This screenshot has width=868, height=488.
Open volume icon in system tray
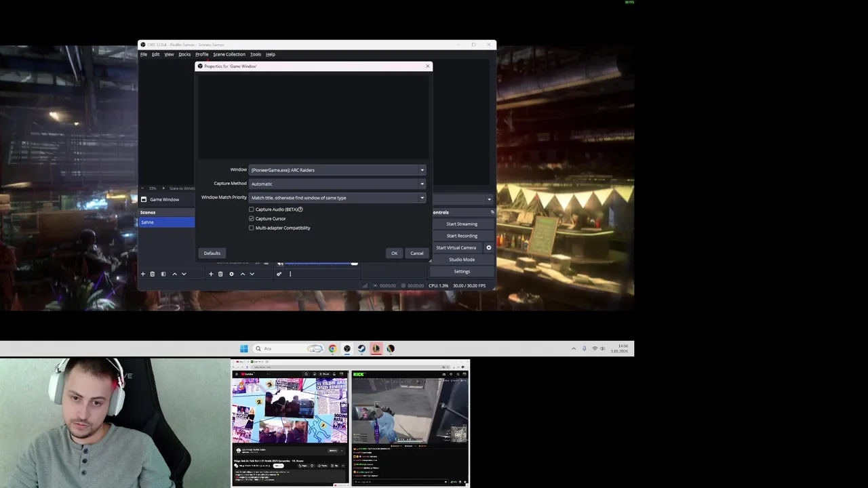(x=603, y=348)
